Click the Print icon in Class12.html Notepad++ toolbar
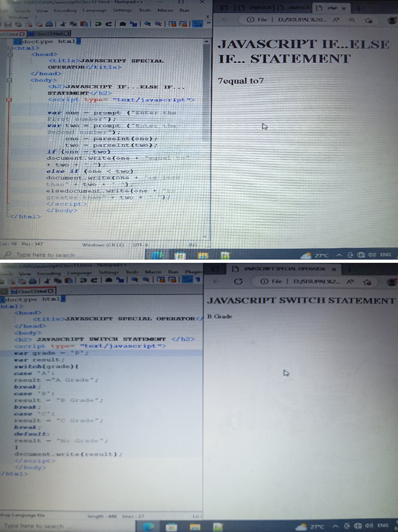Image resolution: width=398 pixels, height=532 pixels. [x=49, y=24]
